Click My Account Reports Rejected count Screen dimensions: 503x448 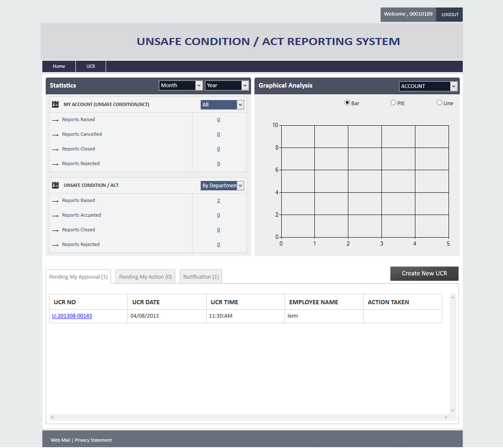click(218, 164)
